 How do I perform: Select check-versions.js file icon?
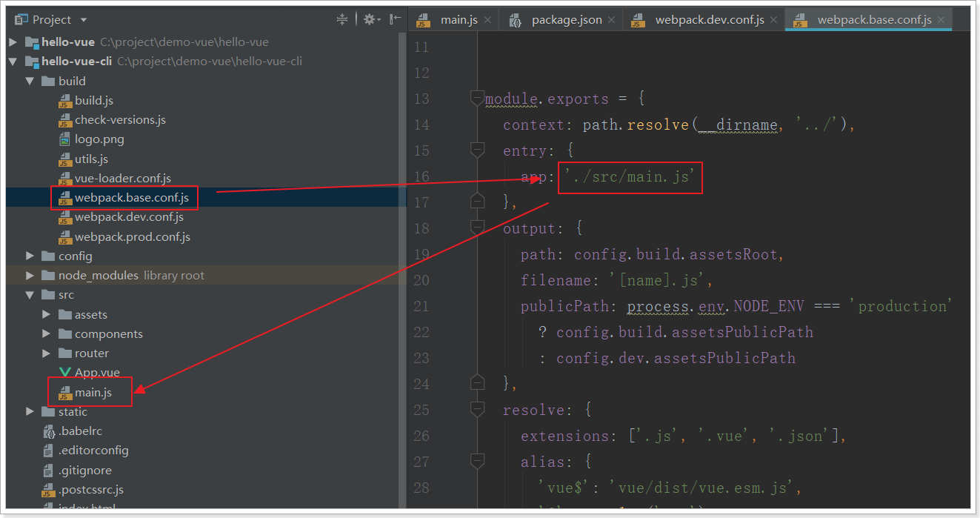[x=65, y=120]
